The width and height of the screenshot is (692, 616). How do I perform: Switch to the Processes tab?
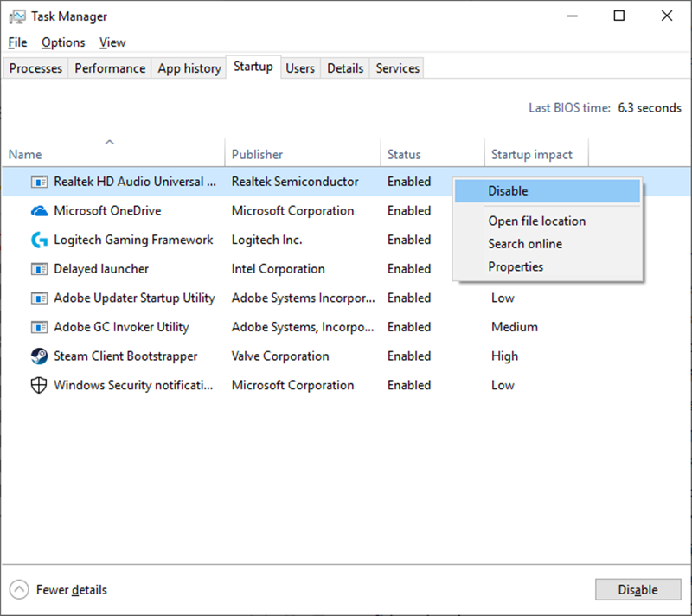tap(35, 68)
